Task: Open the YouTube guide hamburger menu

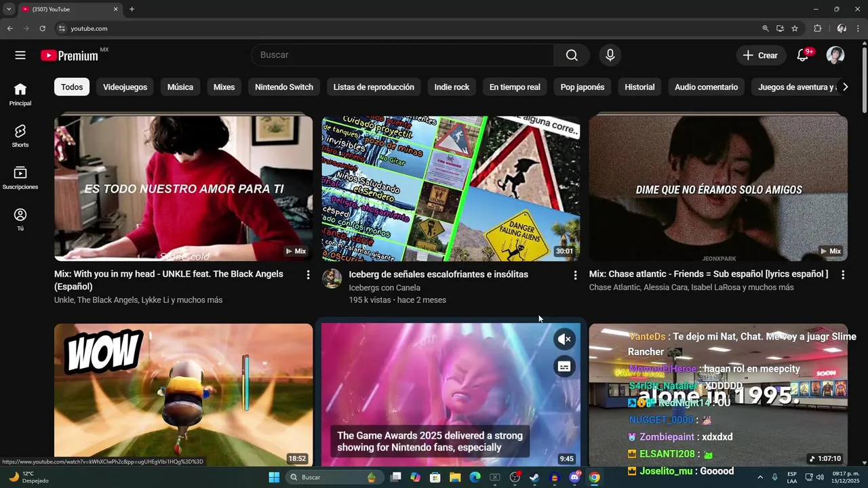Action: pos(20,56)
